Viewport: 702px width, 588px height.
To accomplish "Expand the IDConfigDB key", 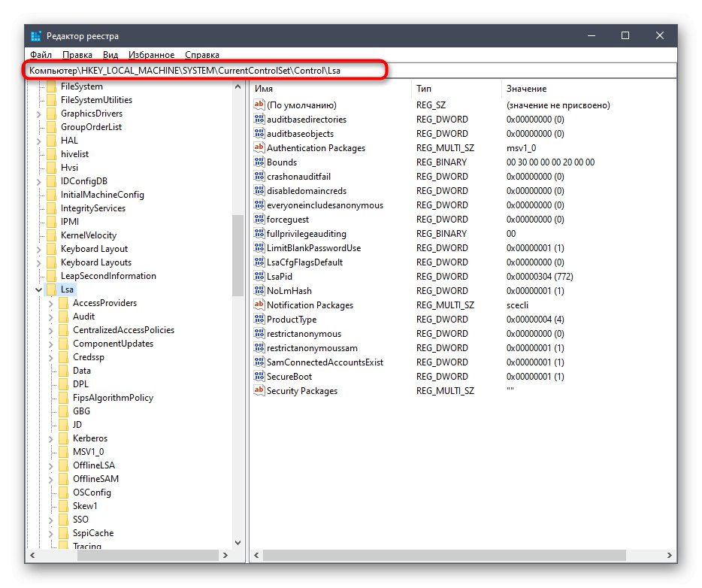I will pyautogui.click(x=39, y=182).
